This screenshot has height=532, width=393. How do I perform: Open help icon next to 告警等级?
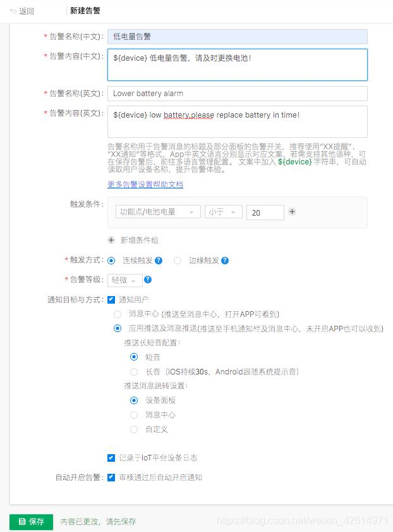148,280
